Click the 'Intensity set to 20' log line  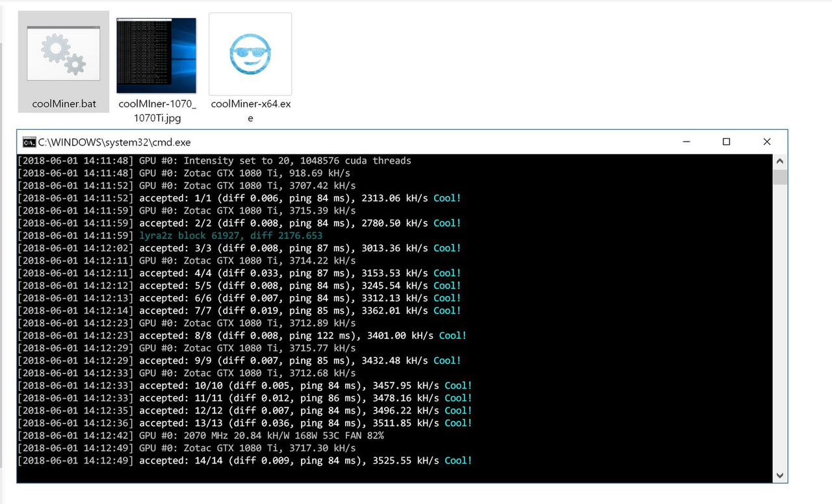(214, 160)
